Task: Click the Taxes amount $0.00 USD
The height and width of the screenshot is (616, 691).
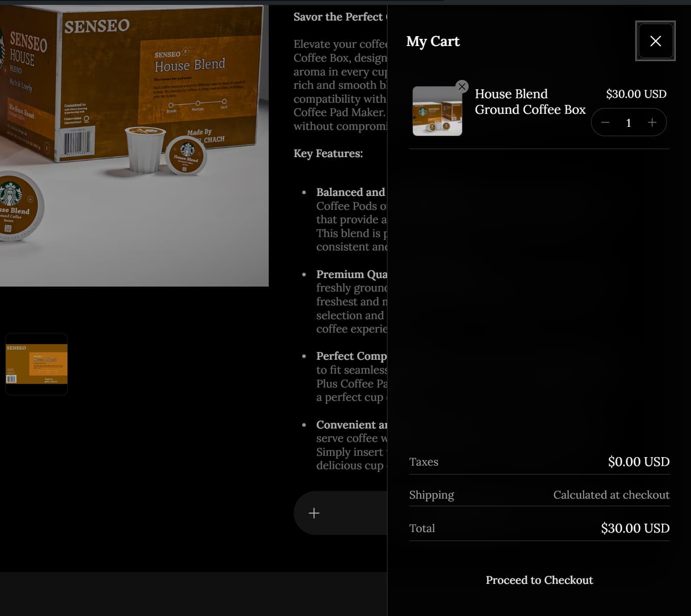Action: [638, 462]
